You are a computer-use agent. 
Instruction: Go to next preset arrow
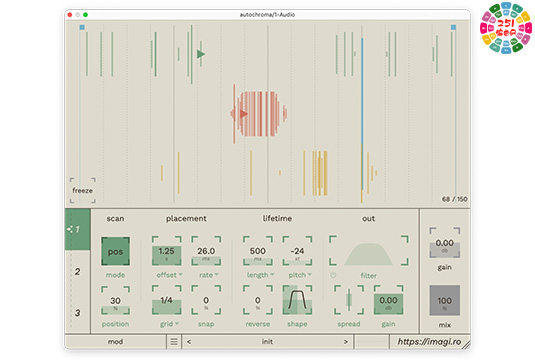346,342
